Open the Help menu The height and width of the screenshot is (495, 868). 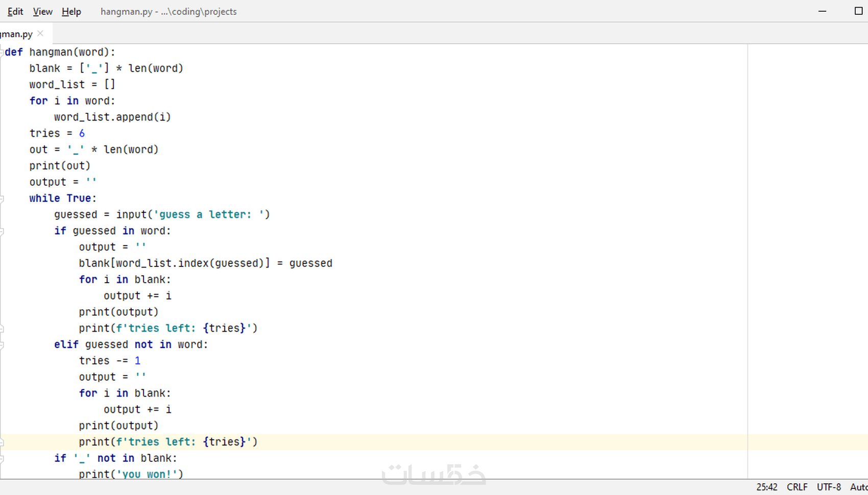pyautogui.click(x=71, y=11)
